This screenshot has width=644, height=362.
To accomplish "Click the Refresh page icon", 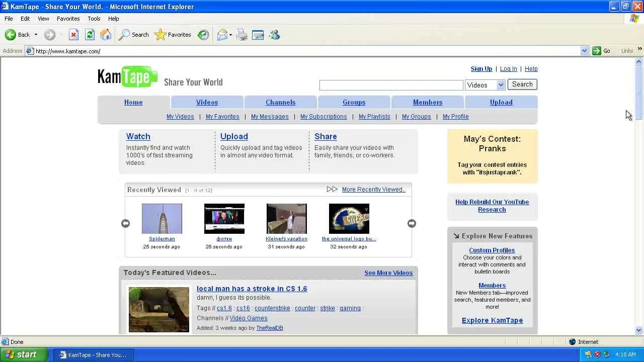I will [x=90, y=35].
